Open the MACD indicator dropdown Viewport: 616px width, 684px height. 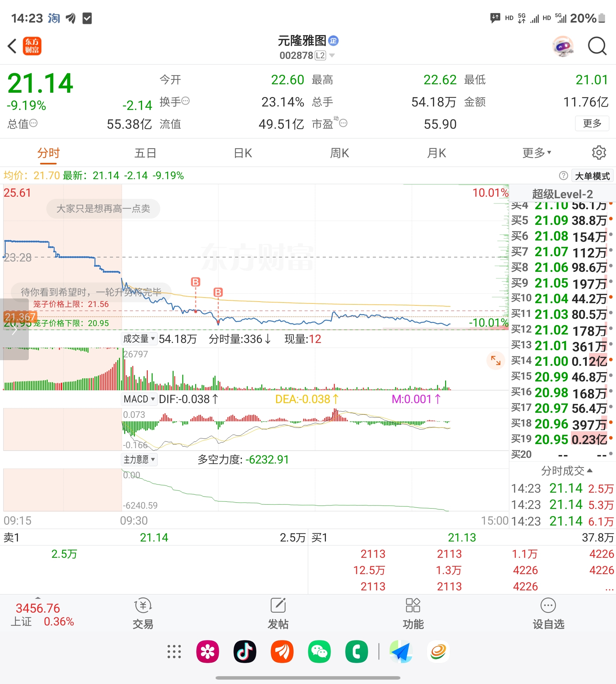coord(139,399)
